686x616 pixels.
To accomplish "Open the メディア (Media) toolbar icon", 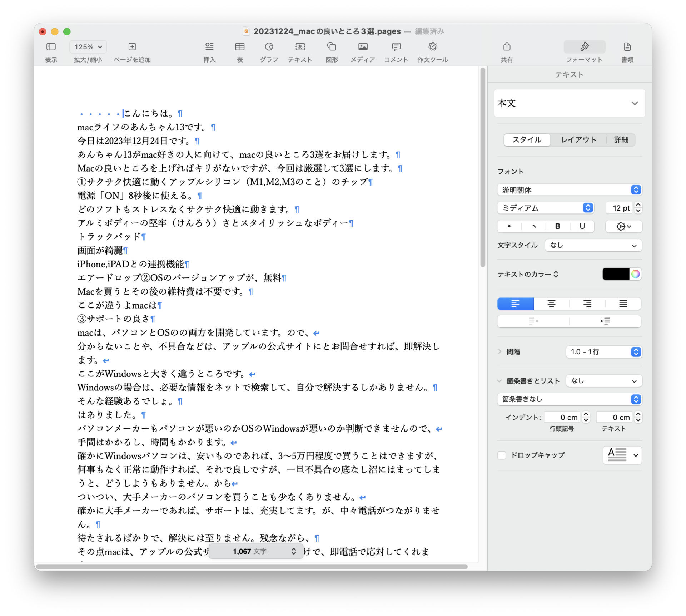I will pos(363,47).
